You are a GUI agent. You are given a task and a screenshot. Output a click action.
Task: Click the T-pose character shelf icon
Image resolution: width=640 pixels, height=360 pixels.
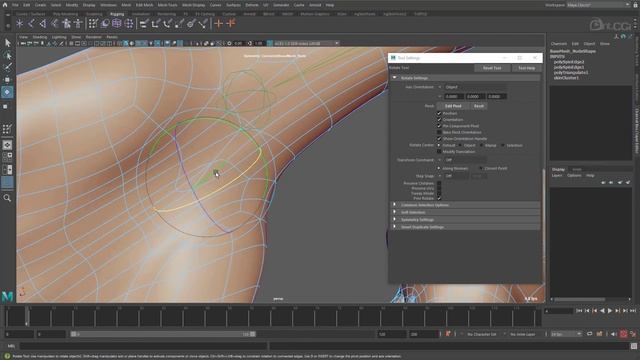point(78,24)
